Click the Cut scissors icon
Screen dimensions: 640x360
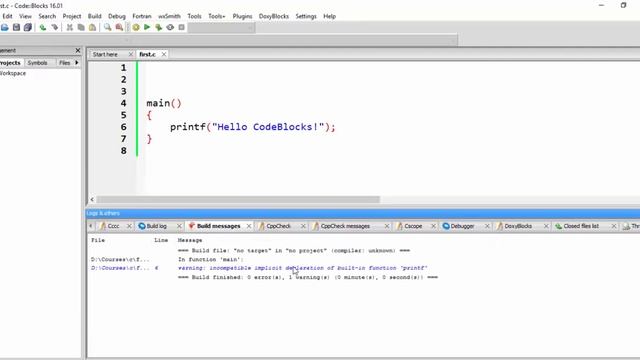pos(70,27)
